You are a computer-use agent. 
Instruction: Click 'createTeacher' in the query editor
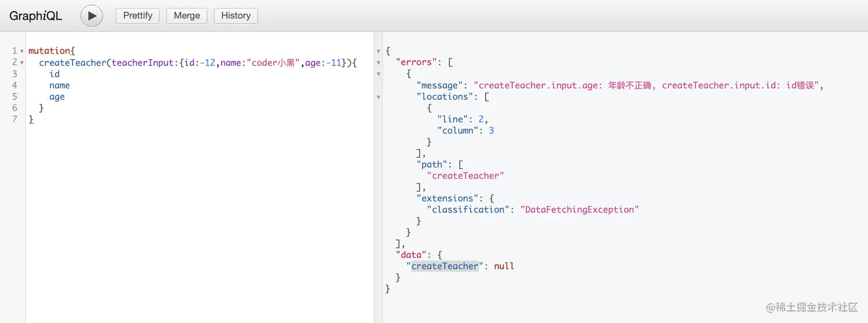click(x=72, y=63)
